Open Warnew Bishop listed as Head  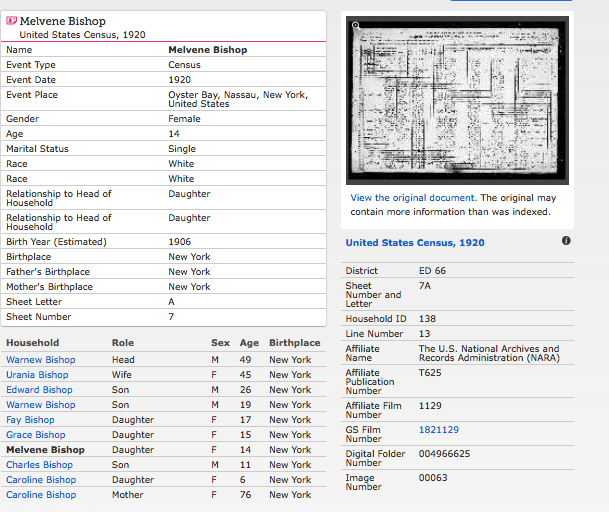click(x=40, y=360)
